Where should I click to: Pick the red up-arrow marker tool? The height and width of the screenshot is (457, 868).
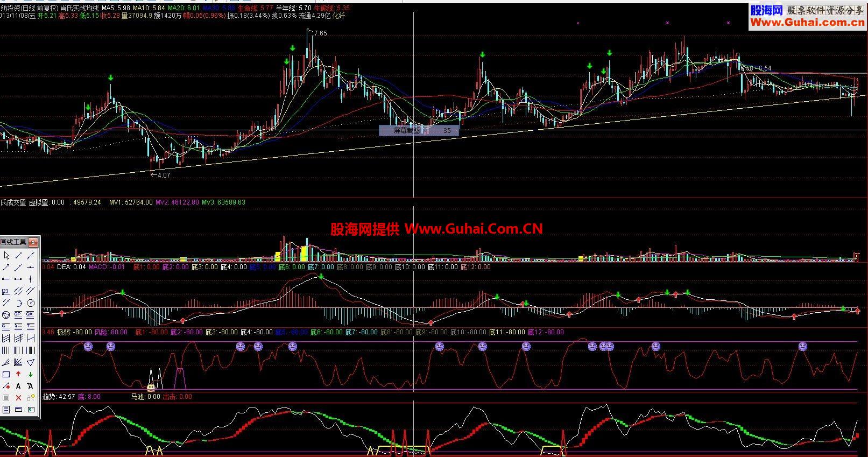point(18,374)
